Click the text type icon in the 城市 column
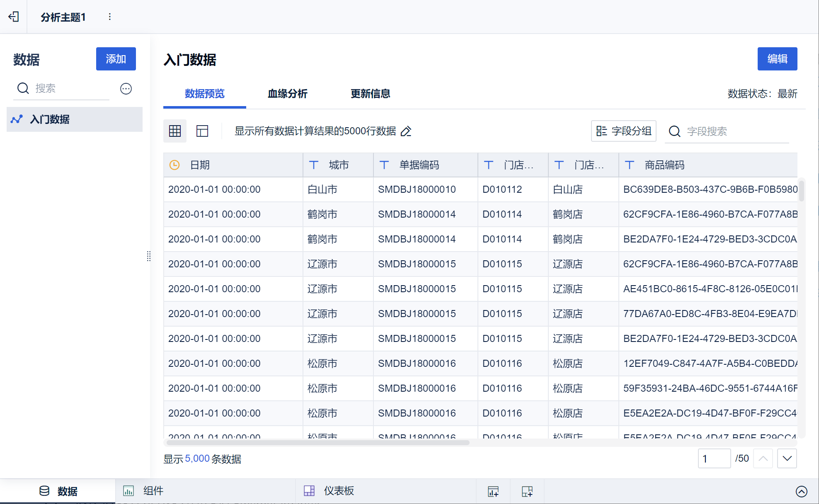Viewport: 819px width, 504px height. tap(314, 165)
